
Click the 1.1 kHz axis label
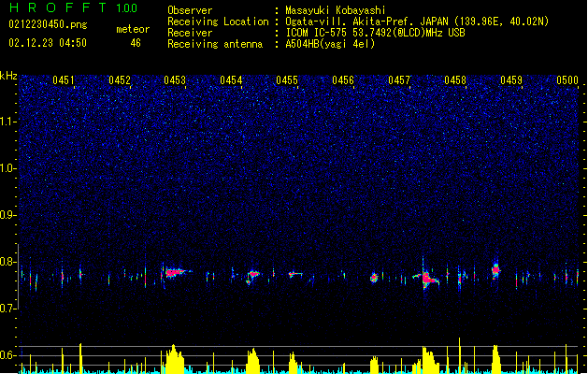[x=8, y=122]
